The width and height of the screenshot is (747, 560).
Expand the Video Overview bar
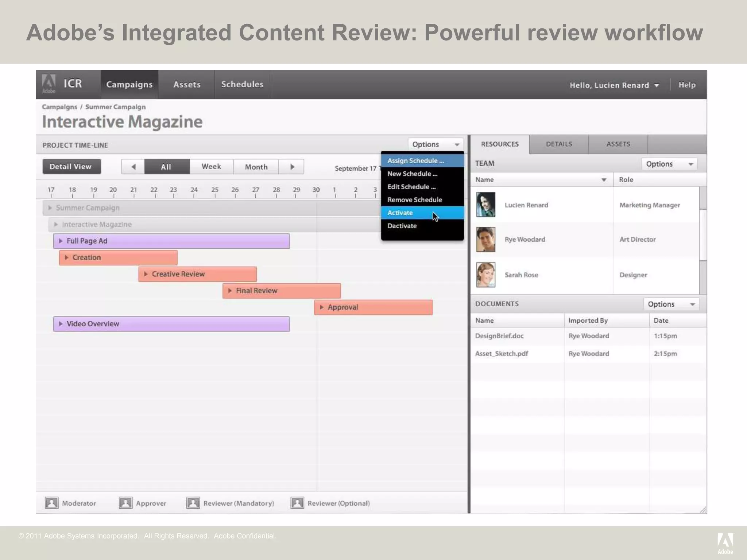(x=61, y=324)
